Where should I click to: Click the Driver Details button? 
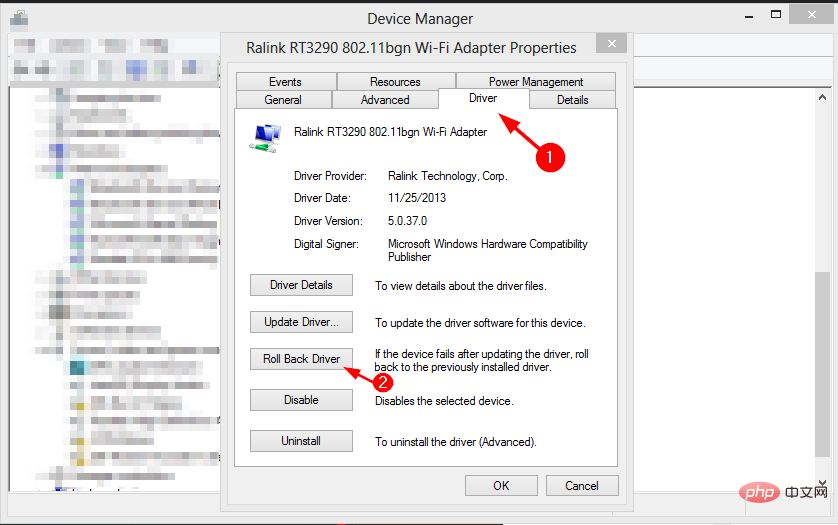tap(301, 285)
